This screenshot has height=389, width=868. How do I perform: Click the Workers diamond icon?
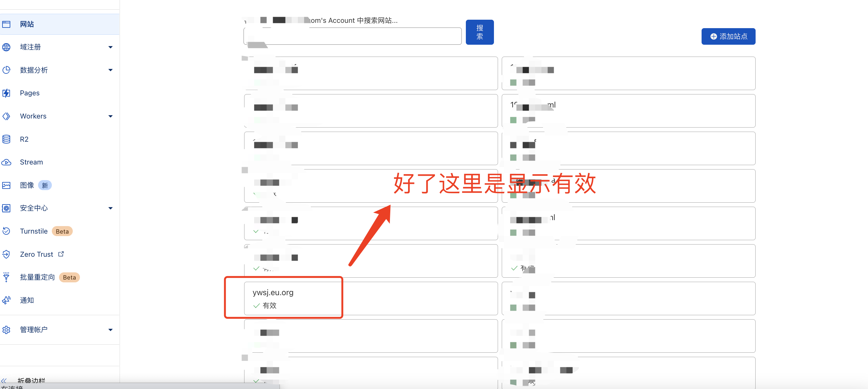coord(7,116)
